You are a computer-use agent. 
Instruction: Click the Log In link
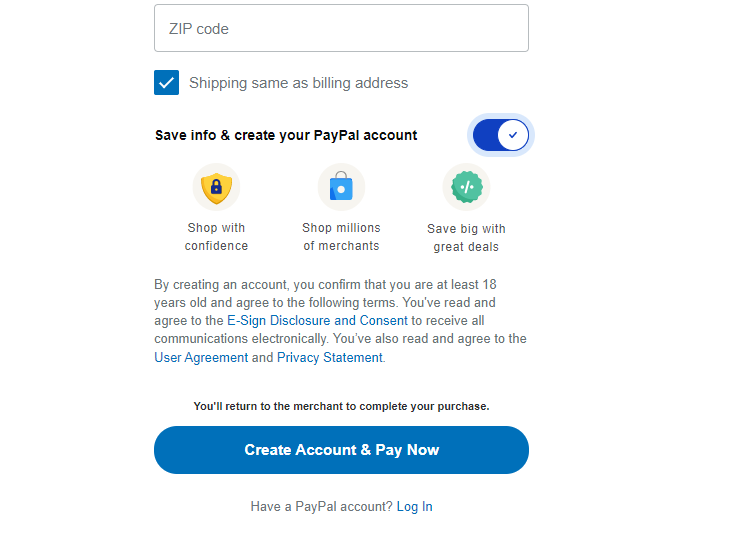[x=415, y=507]
